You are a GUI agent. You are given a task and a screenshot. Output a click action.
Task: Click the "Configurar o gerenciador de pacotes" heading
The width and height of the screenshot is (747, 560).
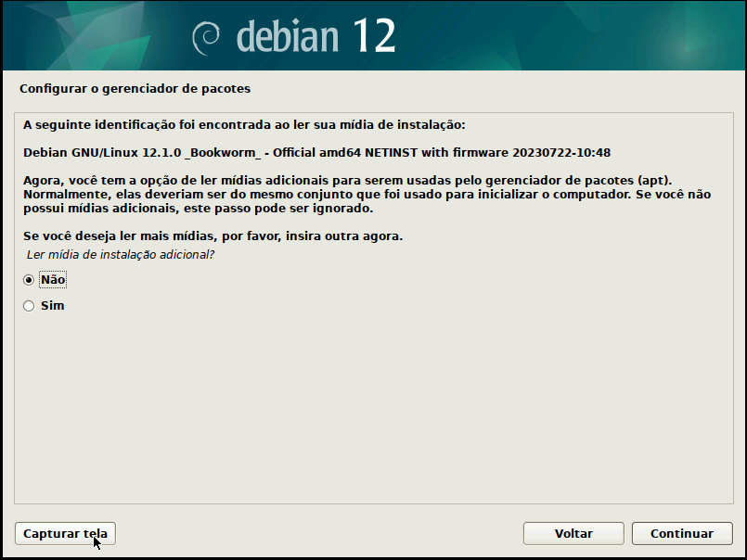135,89
